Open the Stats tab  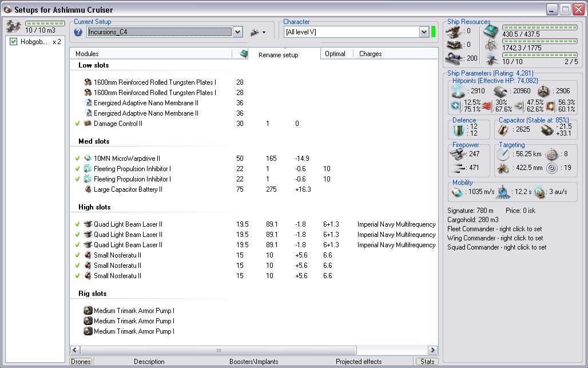(427, 362)
